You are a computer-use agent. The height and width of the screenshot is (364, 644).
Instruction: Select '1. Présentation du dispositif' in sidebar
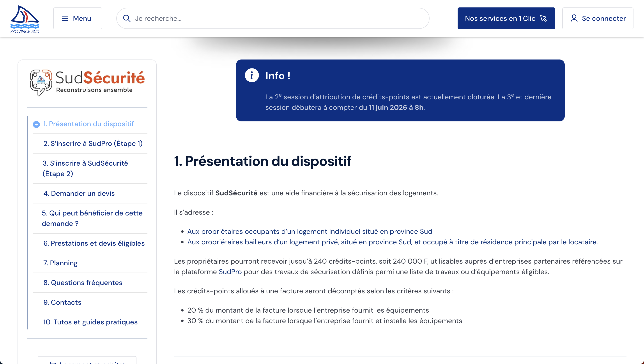88,124
